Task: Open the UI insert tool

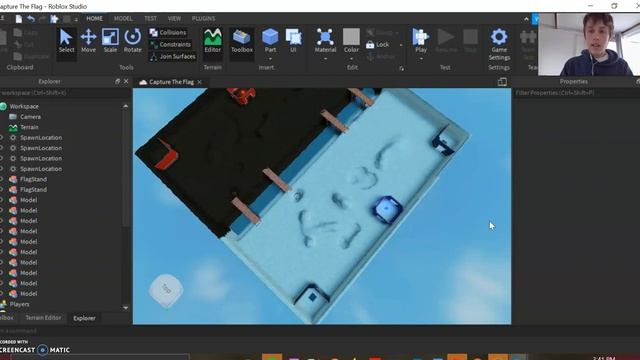Action: coord(293,41)
